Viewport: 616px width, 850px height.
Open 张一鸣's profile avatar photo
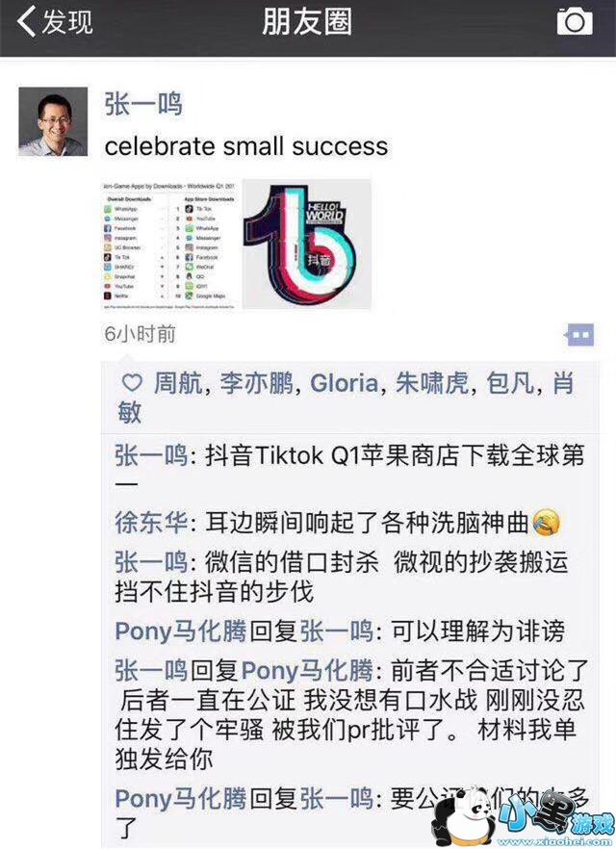point(53,121)
